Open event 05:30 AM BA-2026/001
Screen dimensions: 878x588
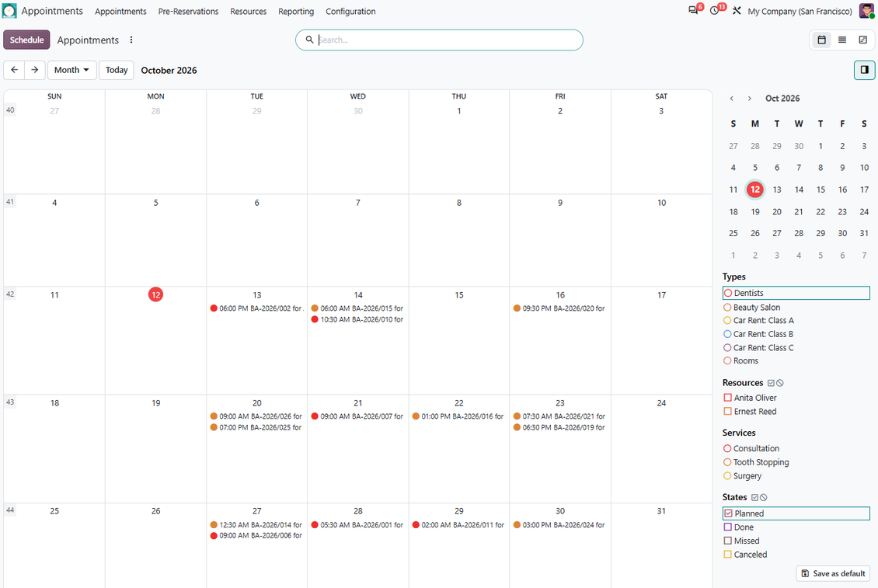[x=358, y=525]
